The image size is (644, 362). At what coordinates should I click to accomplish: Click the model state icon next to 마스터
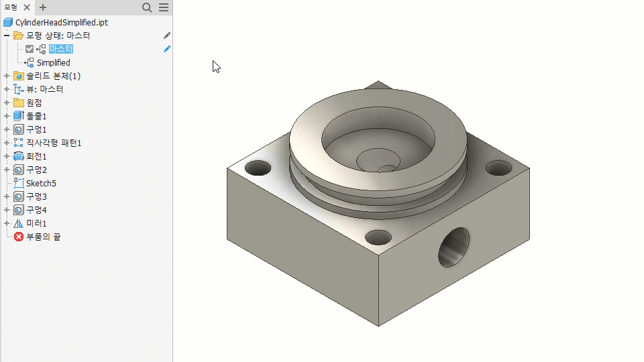coord(41,49)
